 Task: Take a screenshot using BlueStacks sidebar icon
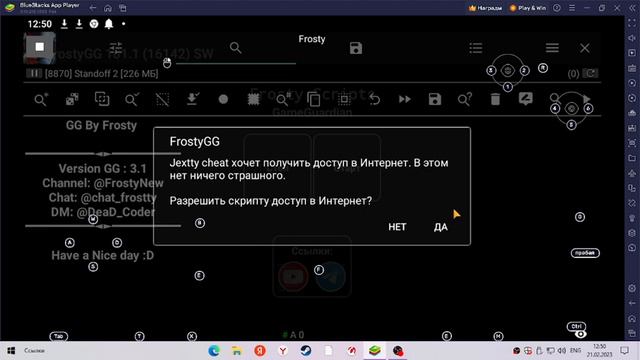[x=632, y=142]
